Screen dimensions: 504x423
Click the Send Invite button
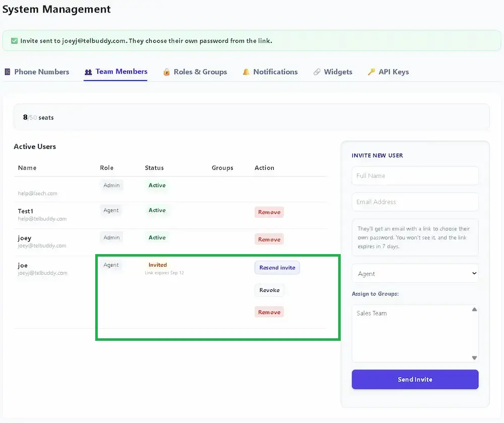(x=415, y=379)
